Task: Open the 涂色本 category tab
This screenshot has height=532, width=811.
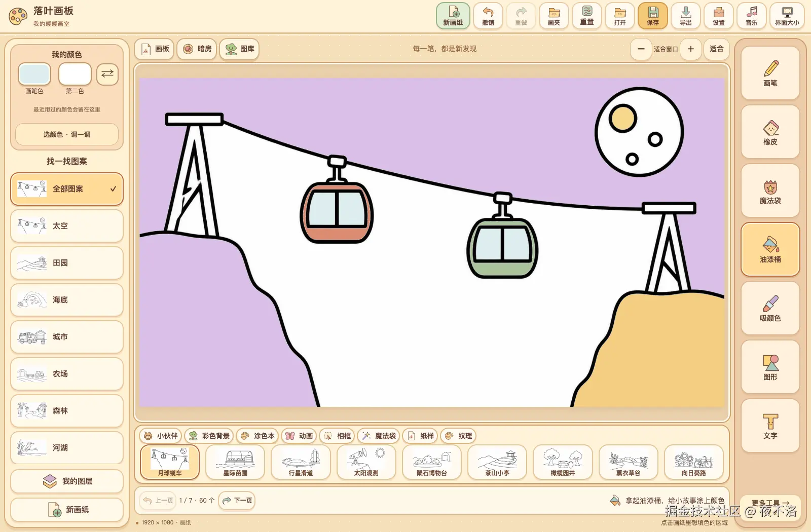Action: point(257,436)
